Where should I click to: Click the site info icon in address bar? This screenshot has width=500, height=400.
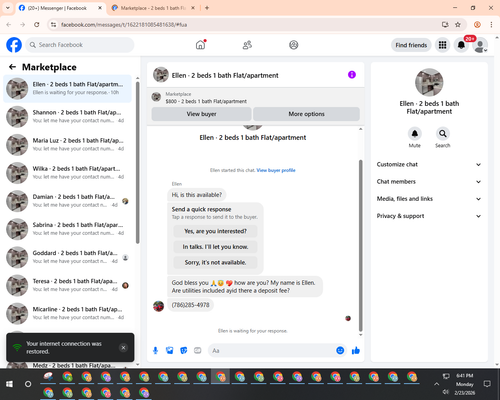click(53, 25)
